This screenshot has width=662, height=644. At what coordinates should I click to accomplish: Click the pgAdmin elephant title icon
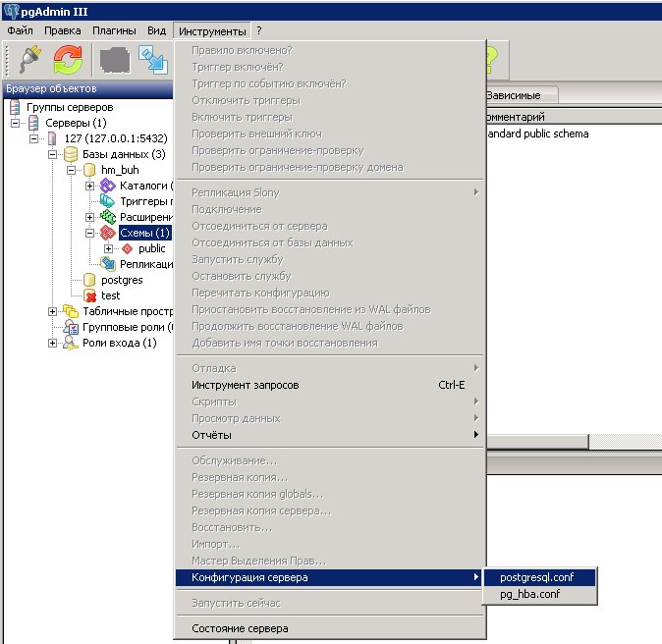tap(11, 12)
